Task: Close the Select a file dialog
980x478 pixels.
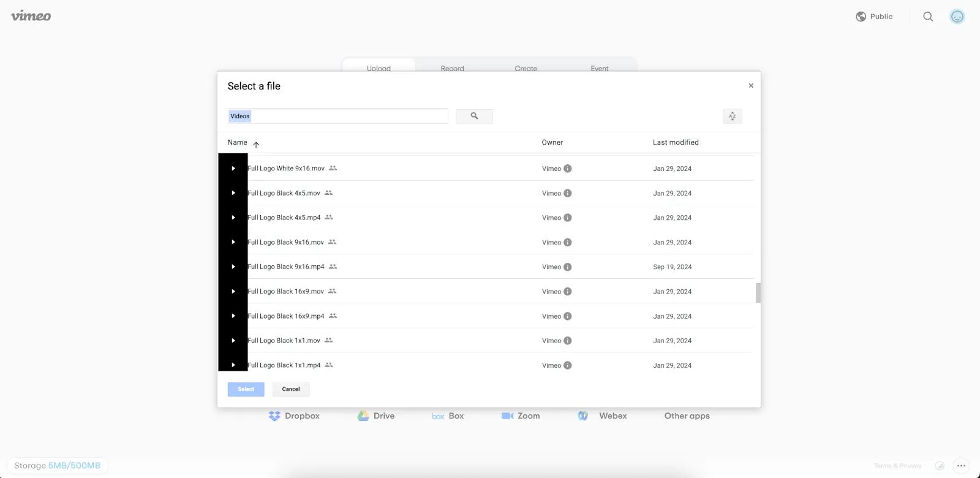Action: click(x=751, y=86)
